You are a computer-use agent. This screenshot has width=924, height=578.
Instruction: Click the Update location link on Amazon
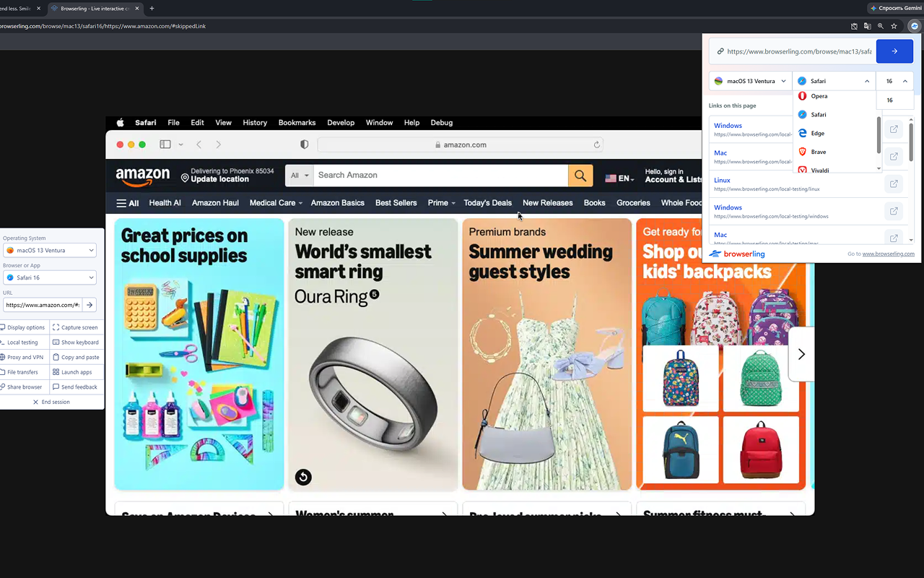(219, 179)
